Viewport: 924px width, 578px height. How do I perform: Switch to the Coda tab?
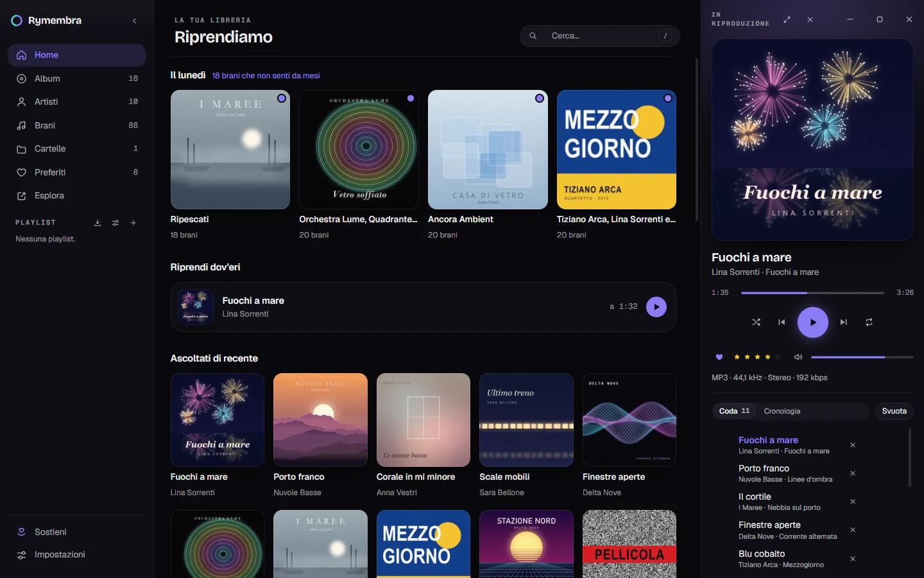point(734,411)
